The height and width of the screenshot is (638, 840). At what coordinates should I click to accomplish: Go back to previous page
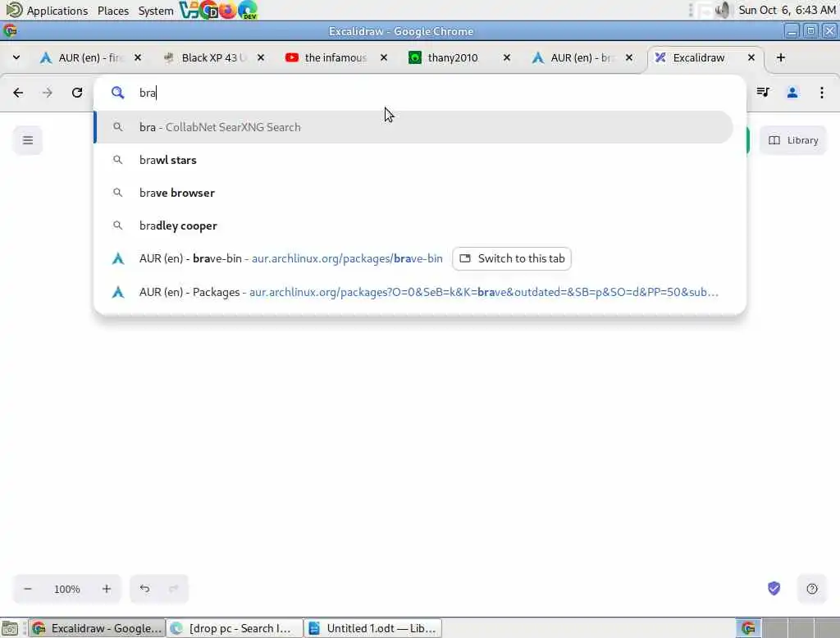(x=18, y=93)
